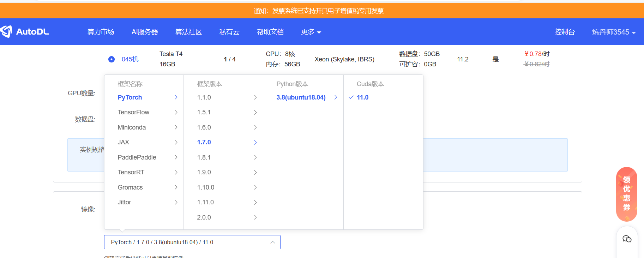Open 私有云 in the navigation bar

229,32
